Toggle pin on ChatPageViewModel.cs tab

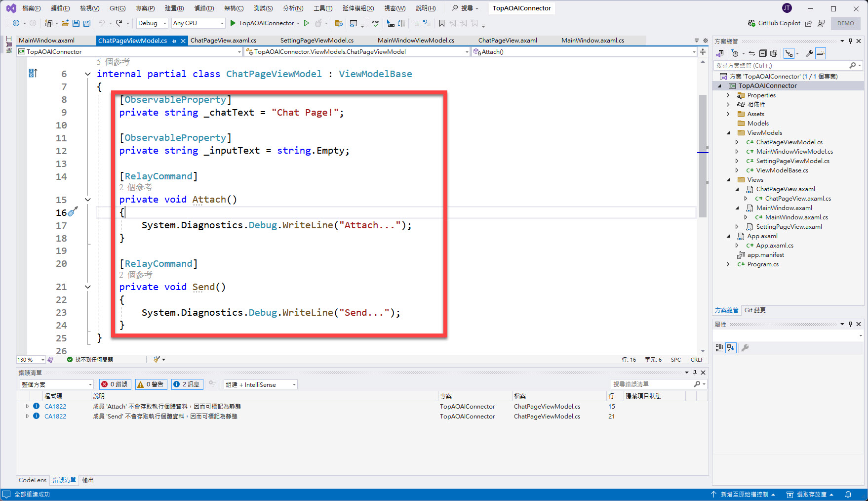pyautogui.click(x=174, y=41)
